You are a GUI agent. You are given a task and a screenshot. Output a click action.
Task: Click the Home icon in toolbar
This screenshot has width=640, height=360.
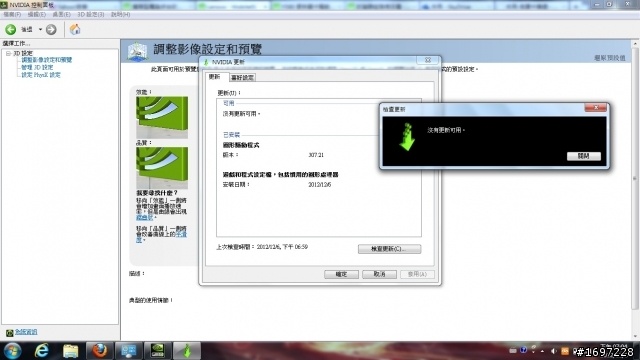(75, 29)
